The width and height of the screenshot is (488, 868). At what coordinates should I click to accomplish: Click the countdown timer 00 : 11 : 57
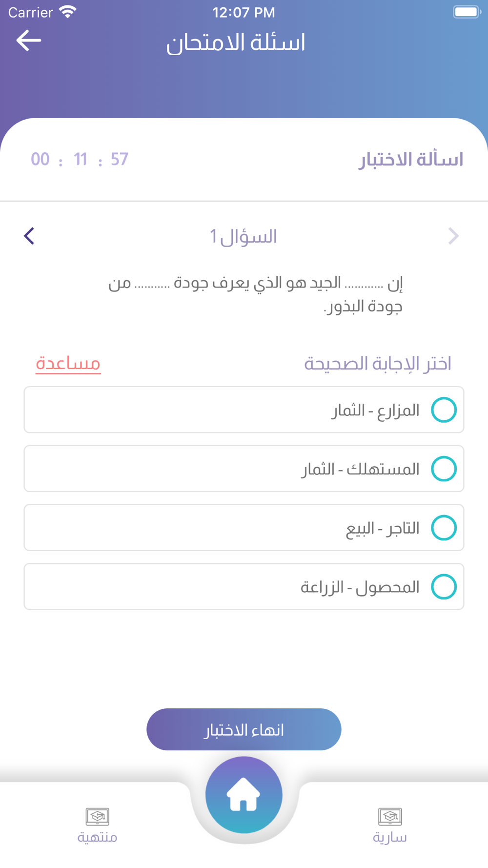[x=80, y=160]
